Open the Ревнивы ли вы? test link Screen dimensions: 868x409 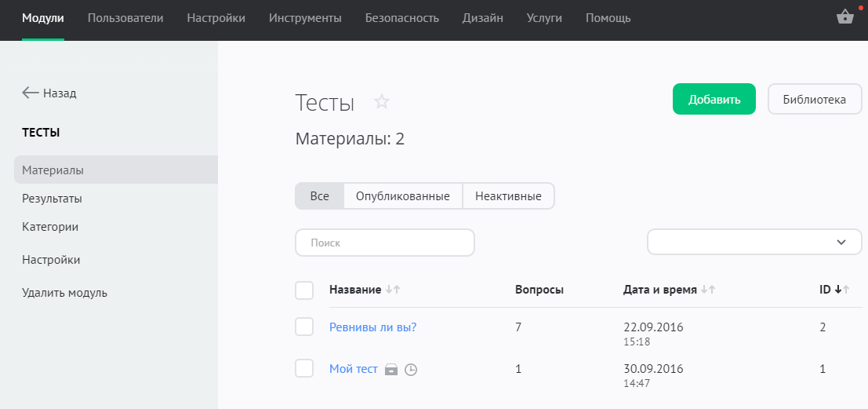[x=372, y=327]
